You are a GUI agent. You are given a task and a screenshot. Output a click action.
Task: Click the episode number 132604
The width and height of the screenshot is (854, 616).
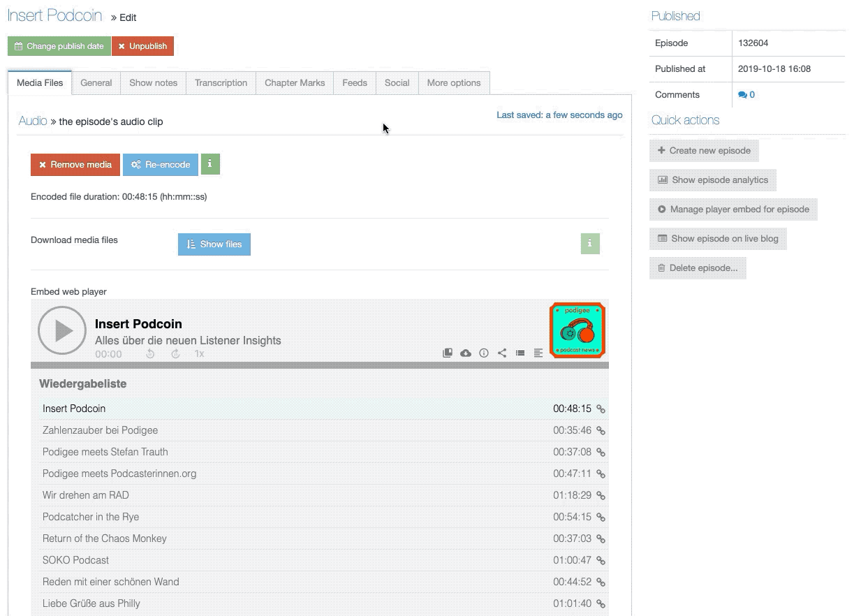click(753, 43)
